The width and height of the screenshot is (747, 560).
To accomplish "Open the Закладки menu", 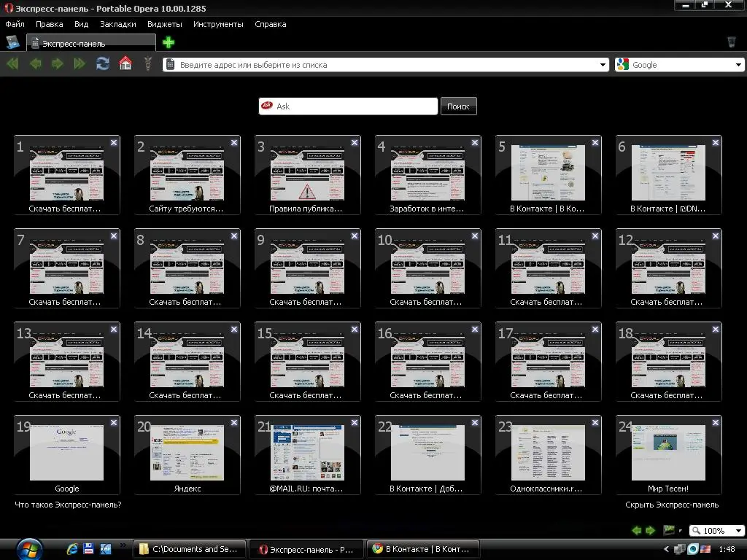I will (x=118, y=24).
